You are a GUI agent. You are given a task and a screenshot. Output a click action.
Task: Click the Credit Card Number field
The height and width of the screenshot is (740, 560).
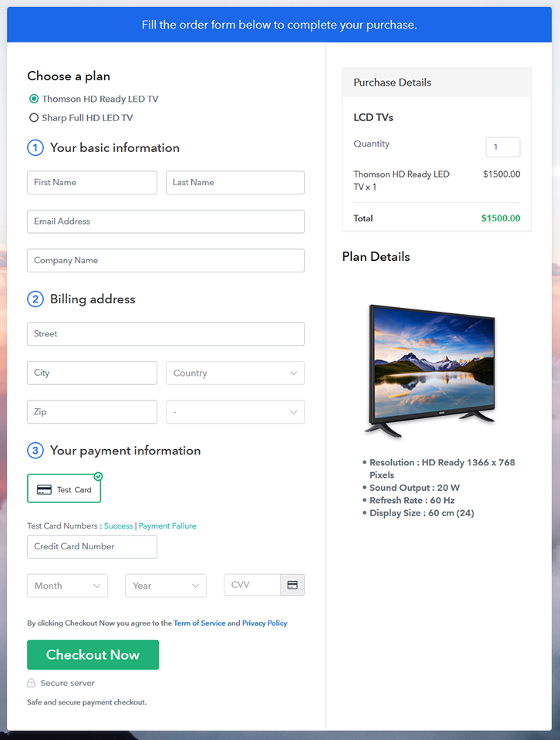(92, 546)
